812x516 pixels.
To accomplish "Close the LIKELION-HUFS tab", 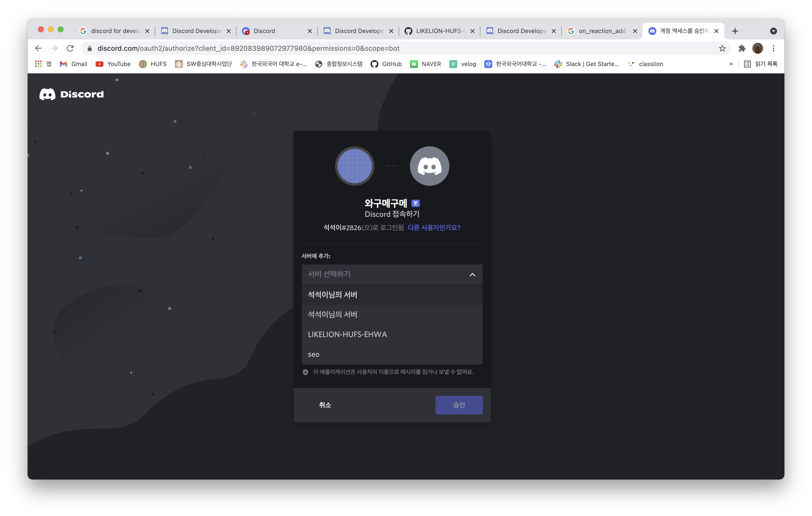I will (473, 31).
